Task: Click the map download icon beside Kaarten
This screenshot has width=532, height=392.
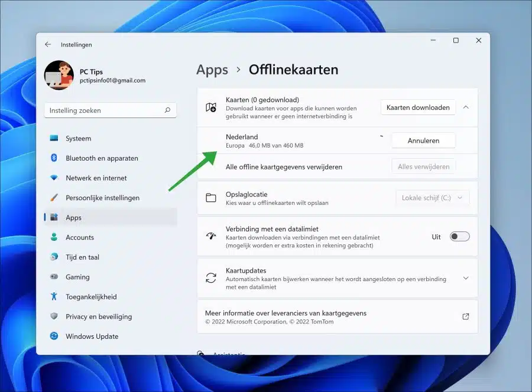Action: click(x=211, y=107)
